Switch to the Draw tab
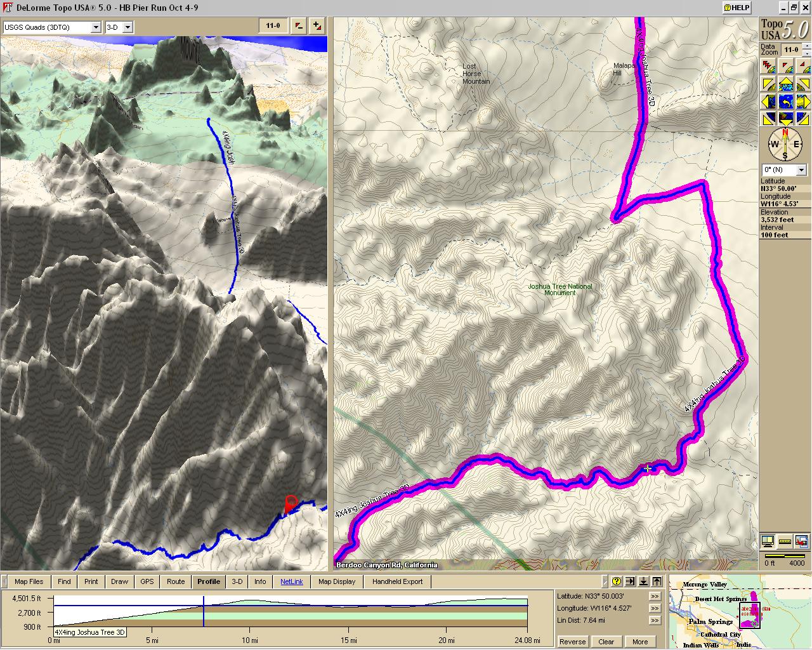The width and height of the screenshot is (812, 650). pos(119,581)
